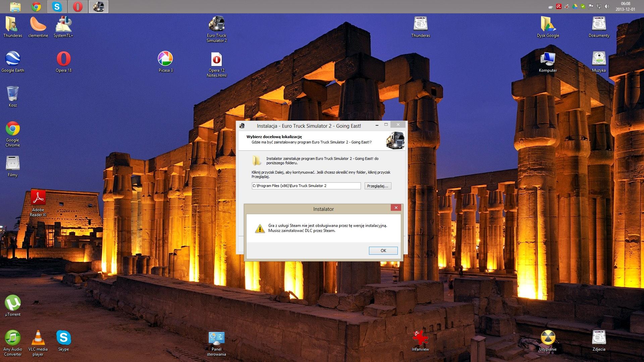Screen dimensions: 644x362
Task: Select the Dokumenty desktop icon
Action: click(599, 27)
